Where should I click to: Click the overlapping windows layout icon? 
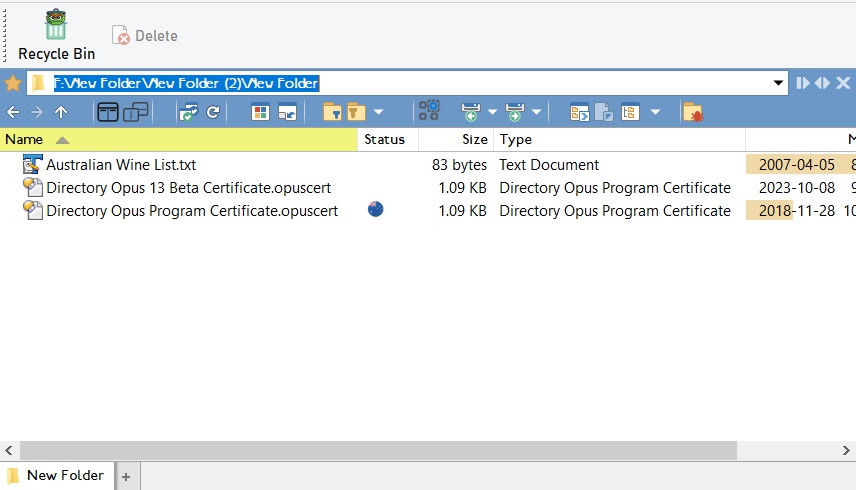(x=135, y=112)
